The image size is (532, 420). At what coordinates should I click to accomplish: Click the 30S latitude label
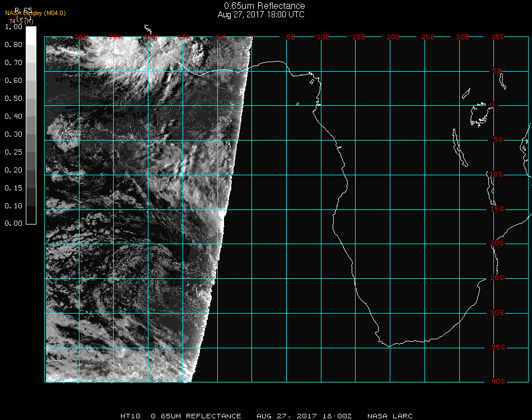coord(497,313)
